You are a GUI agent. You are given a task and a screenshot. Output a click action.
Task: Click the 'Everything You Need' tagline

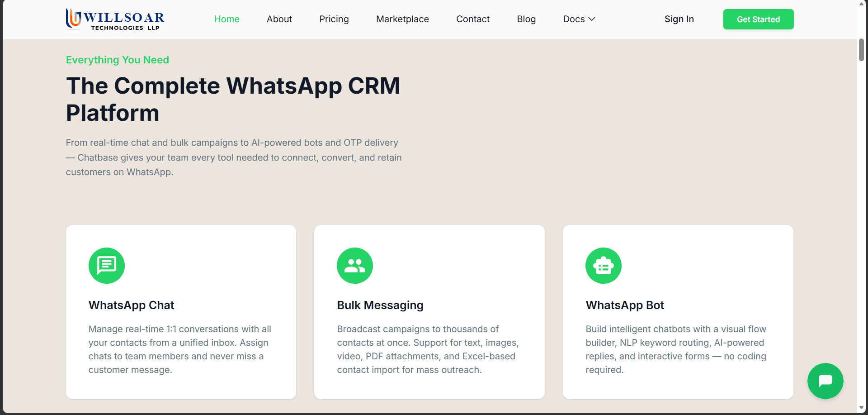click(118, 60)
